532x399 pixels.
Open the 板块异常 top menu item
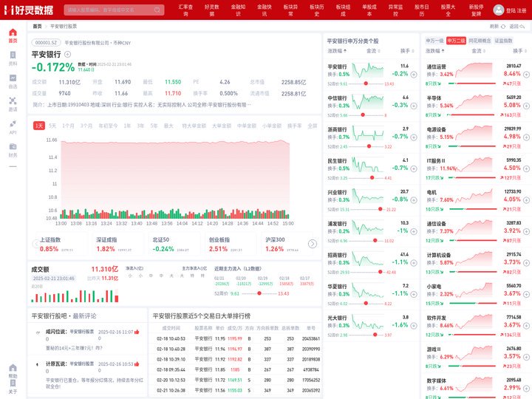(290, 10)
